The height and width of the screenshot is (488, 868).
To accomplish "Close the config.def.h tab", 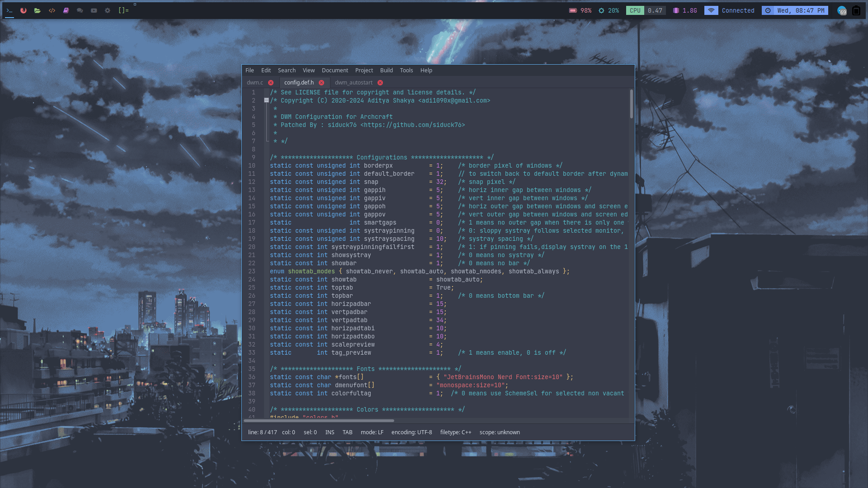I will coord(321,83).
